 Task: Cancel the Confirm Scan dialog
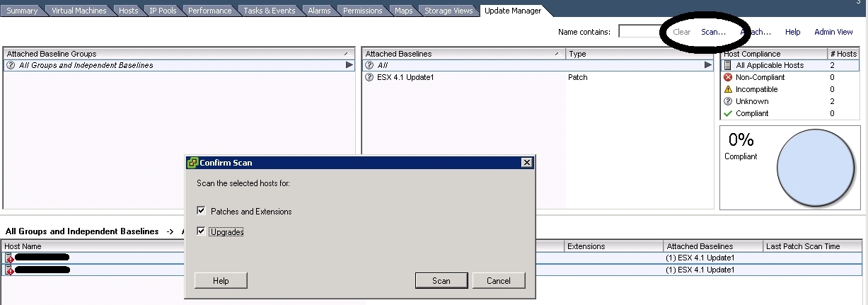pos(499,281)
